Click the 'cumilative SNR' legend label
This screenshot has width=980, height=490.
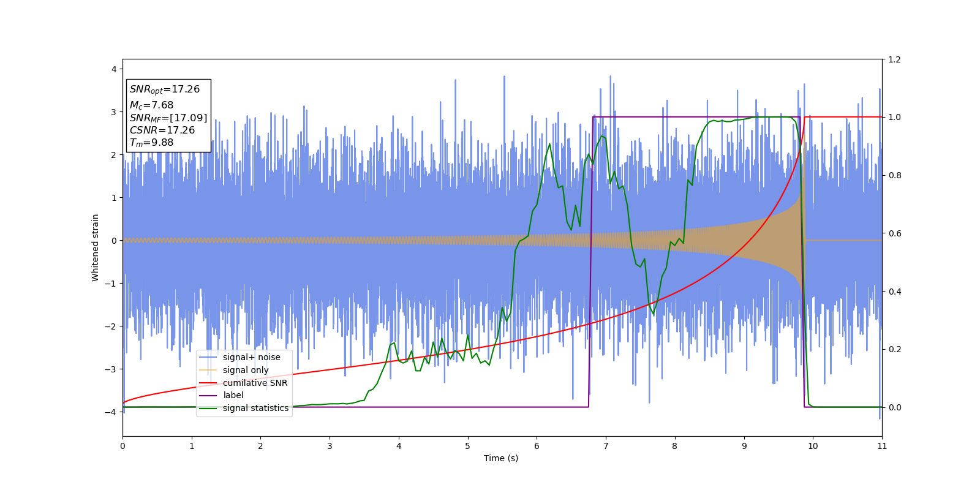(x=255, y=383)
